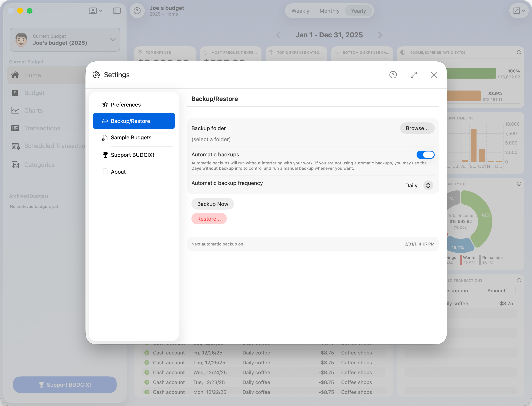This screenshot has height=406, width=532.
Task: Open Transactions from the sidebar list icon
Action: click(15, 128)
